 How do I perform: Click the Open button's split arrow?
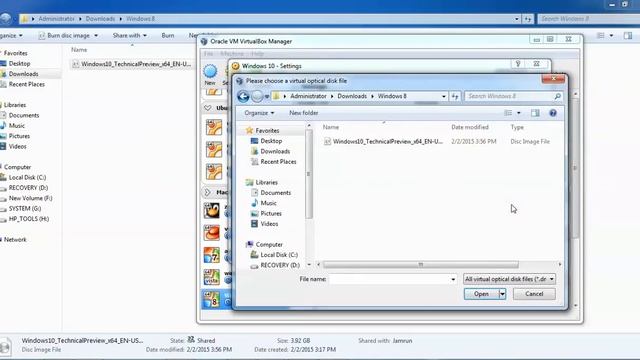coord(502,294)
